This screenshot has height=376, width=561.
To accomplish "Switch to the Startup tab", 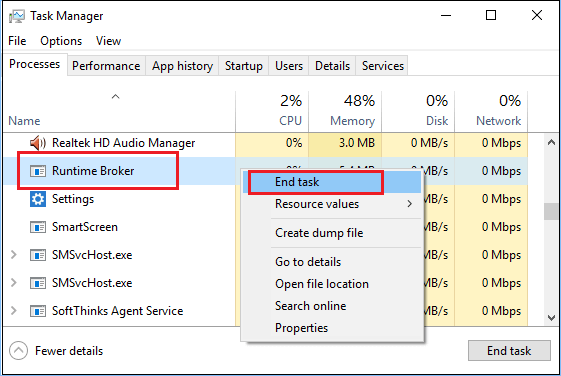I will 244,66.
